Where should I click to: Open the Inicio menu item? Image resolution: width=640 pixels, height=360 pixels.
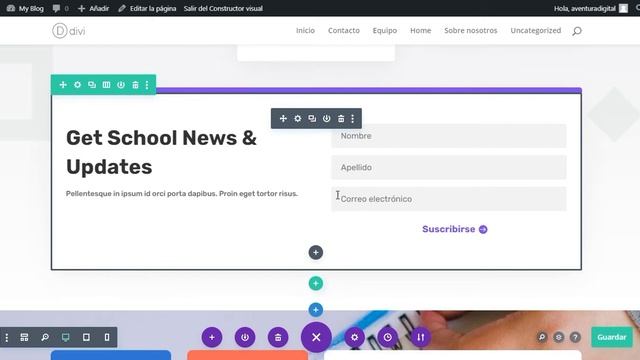tap(305, 30)
